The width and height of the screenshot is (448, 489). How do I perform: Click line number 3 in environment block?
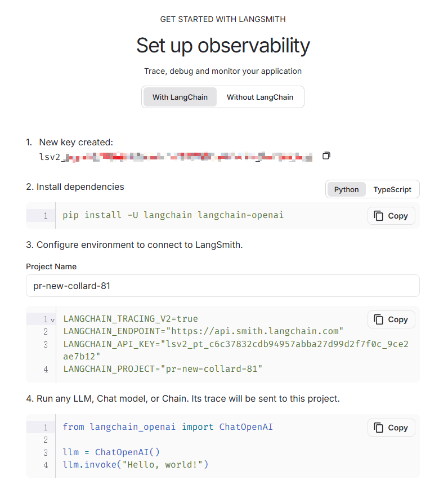click(x=46, y=345)
